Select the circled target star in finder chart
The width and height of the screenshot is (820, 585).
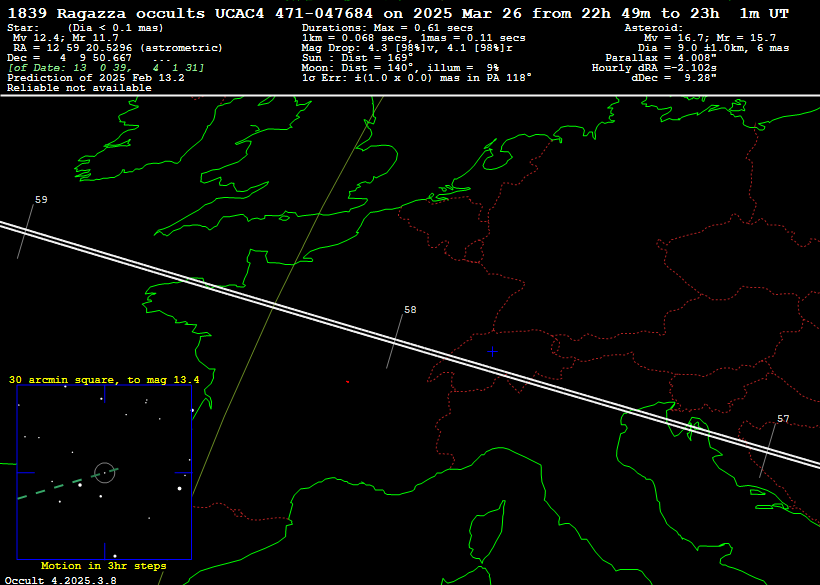(x=105, y=473)
